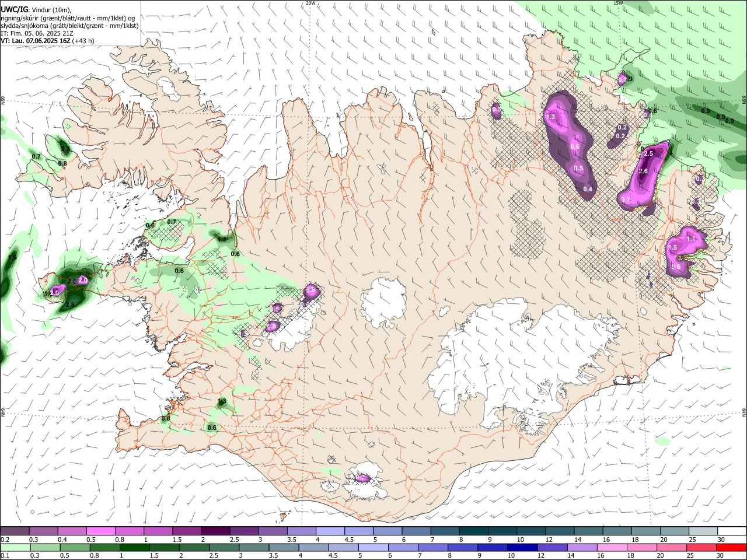Select lilac lower swatch labeled 14

point(582,547)
